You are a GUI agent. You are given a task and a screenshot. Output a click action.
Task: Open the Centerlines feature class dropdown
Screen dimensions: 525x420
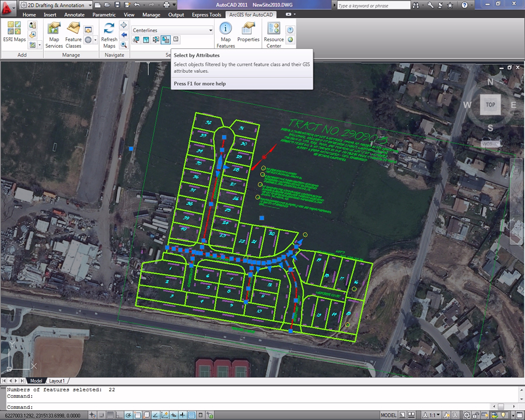(173, 30)
